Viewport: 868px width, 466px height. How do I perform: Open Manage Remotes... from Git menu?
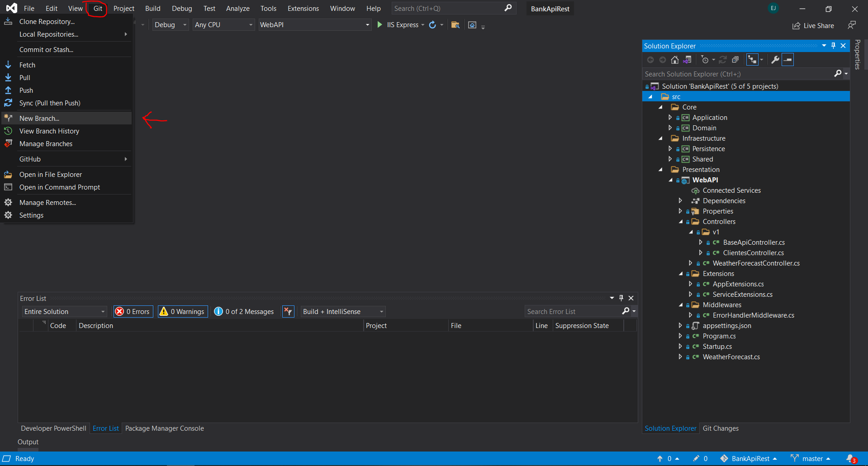67,203
